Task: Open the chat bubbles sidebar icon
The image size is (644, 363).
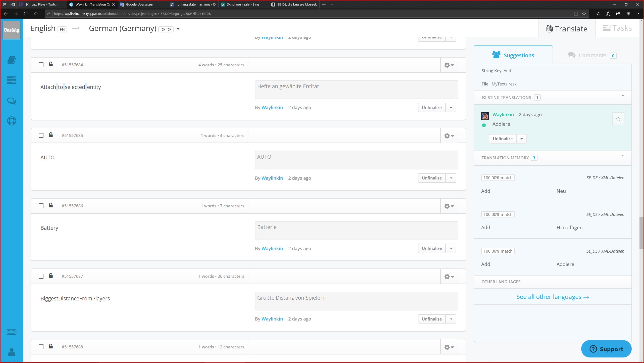Action: tap(12, 101)
